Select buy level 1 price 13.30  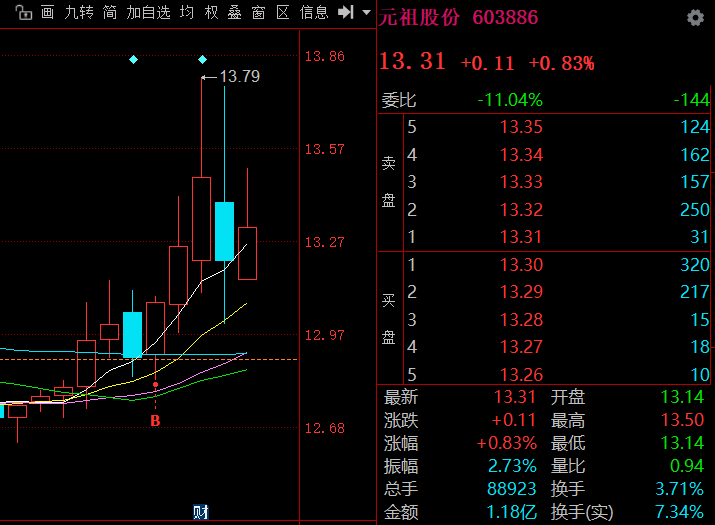pyautogui.click(x=521, y=265)
